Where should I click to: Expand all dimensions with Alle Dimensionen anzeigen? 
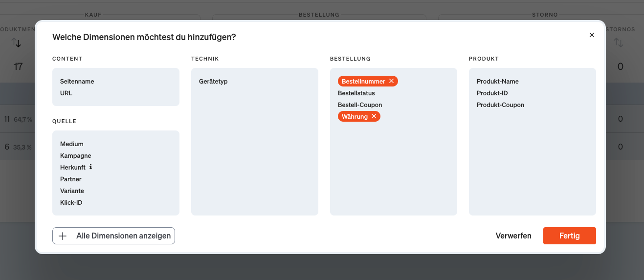tap(123, 236)
